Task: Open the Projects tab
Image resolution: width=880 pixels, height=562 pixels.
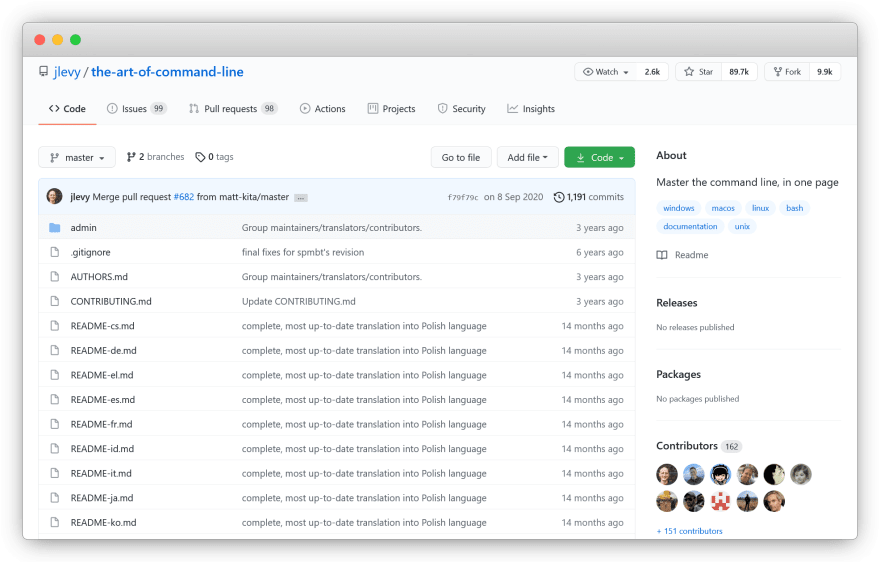Action: (392, 109)
